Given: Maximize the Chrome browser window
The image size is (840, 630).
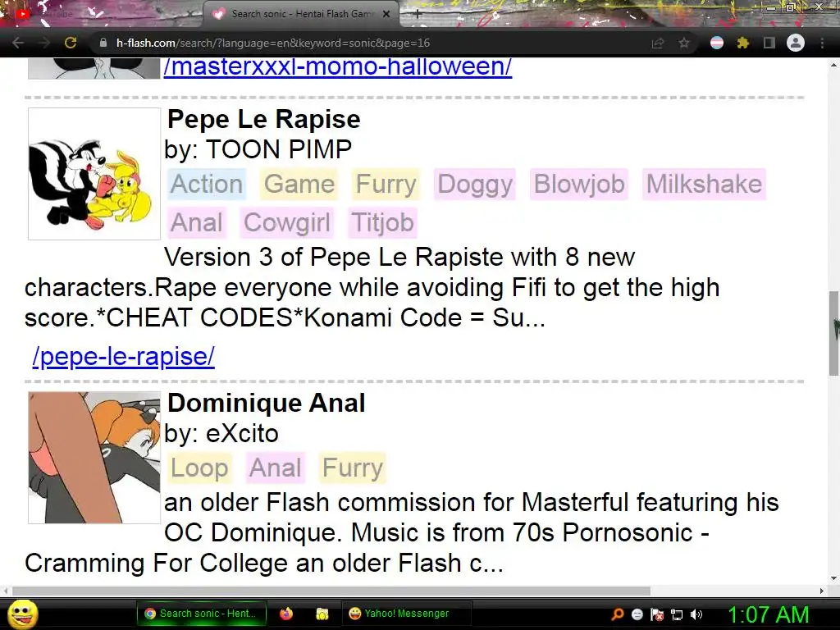Looking at the screenshot, I should click(791, 7).
